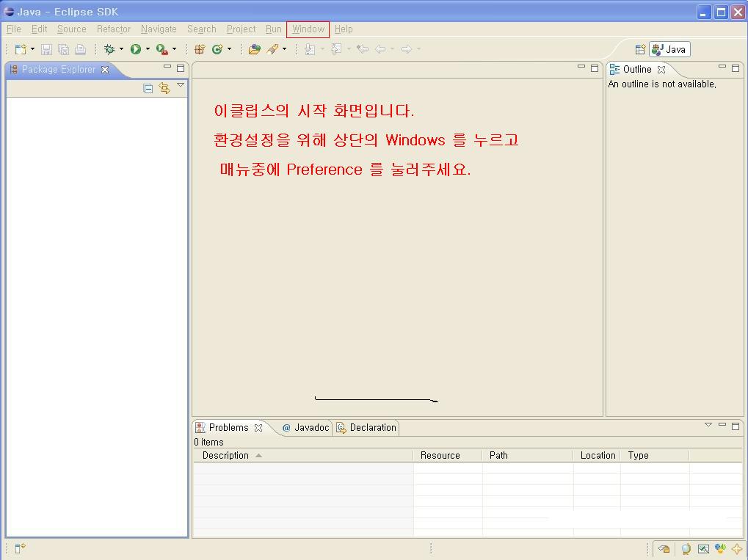748x560 pixels.
Task: Close the Outline view
Action: (661, 70)
